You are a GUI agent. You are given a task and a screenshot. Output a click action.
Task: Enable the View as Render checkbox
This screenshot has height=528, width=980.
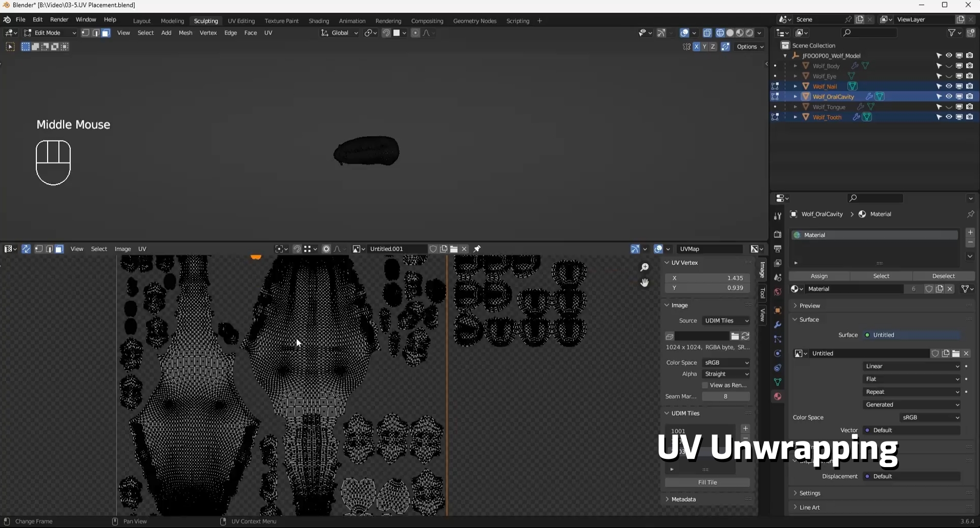[705, 385]
